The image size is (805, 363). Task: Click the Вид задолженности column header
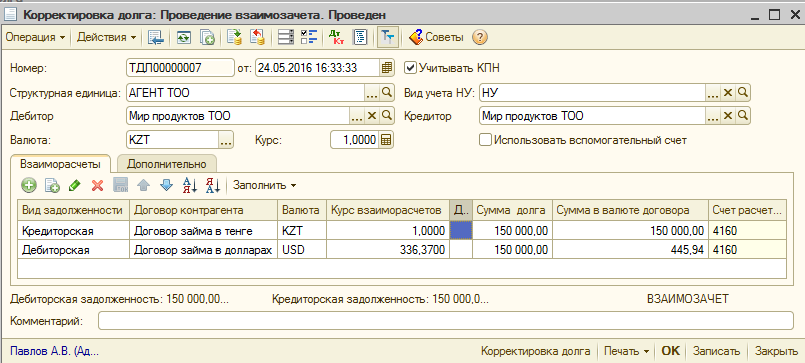tap(73, 210)
